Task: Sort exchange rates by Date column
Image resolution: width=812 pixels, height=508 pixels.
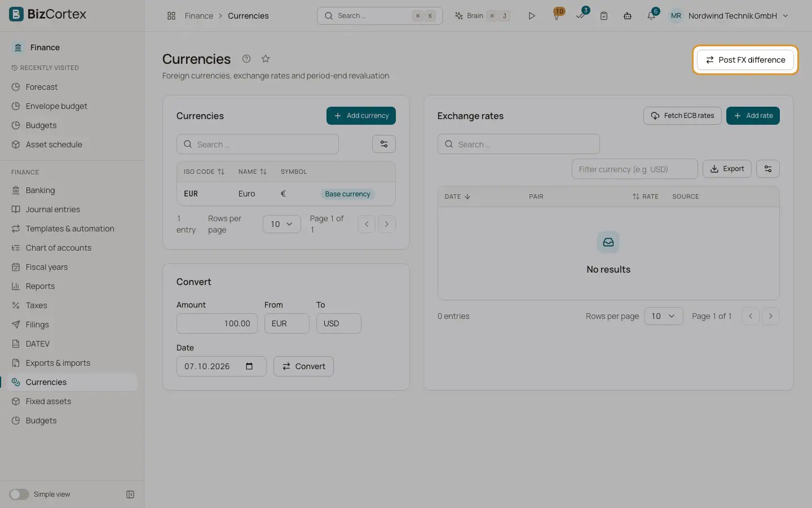Action: (457, 196)
